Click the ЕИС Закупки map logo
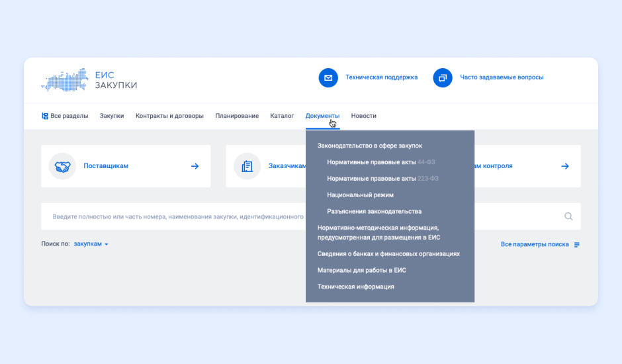The height and width of the screenshot is (364, 622). point(64,80)
